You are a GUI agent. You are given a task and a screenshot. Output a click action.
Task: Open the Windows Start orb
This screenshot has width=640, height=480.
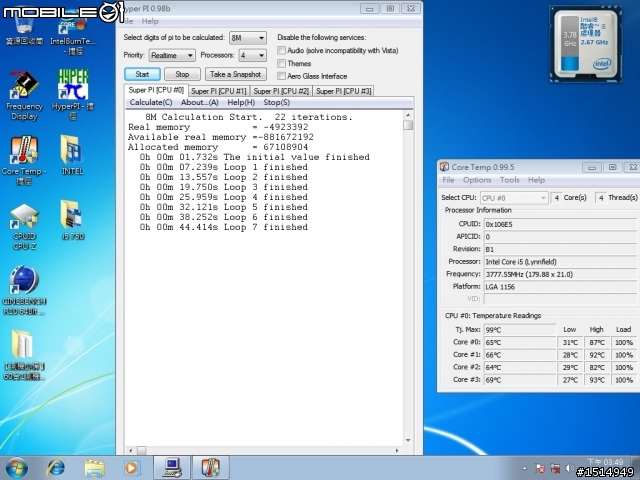click(x=17, y=468)
